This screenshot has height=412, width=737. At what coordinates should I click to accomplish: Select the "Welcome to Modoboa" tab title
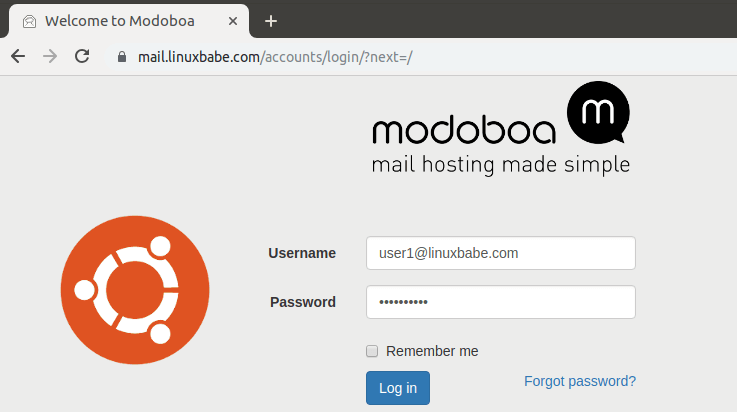[119, 20]
